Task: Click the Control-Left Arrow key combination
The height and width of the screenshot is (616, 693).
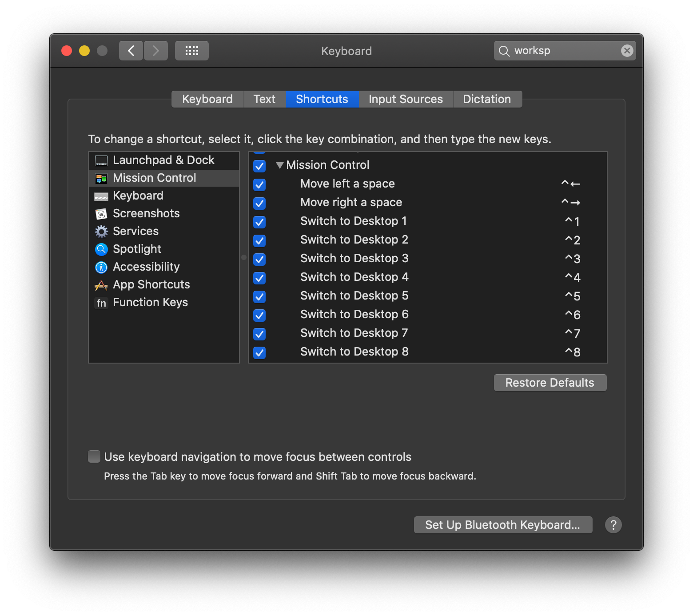Action: click(571, 184)
